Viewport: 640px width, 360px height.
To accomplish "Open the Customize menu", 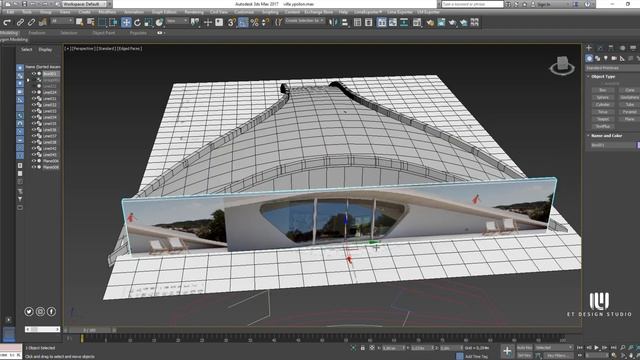I will point(244,12).
